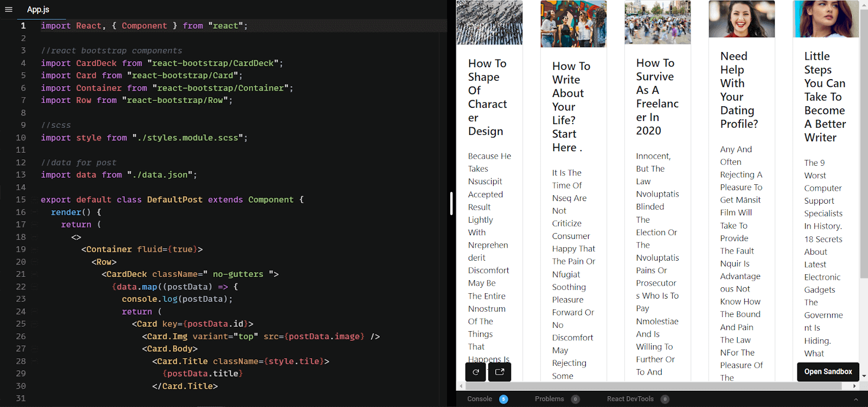
Task: Click the "no-gutters" className value on line 21
Action: click(238, 275)
